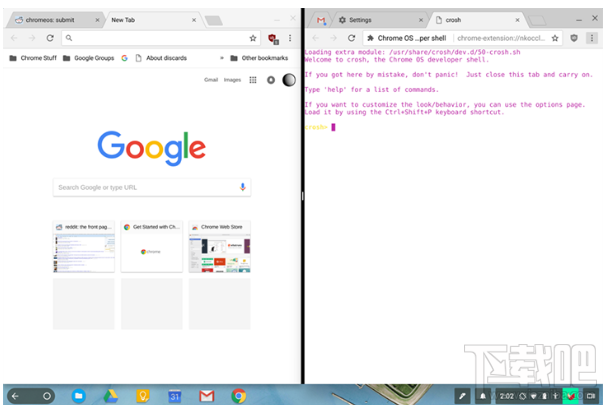Open the Chrome Web Store thumbnail

[x=220, y=247]
